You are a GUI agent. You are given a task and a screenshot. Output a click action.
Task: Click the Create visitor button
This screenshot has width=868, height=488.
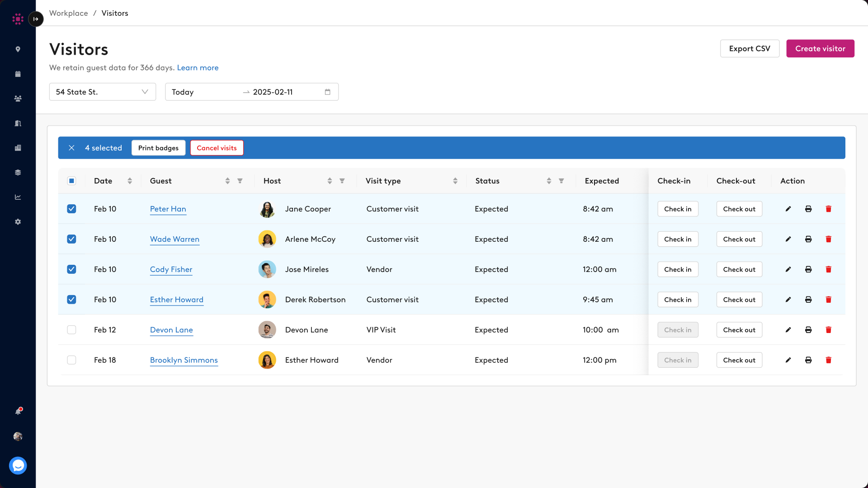[820, 48]
